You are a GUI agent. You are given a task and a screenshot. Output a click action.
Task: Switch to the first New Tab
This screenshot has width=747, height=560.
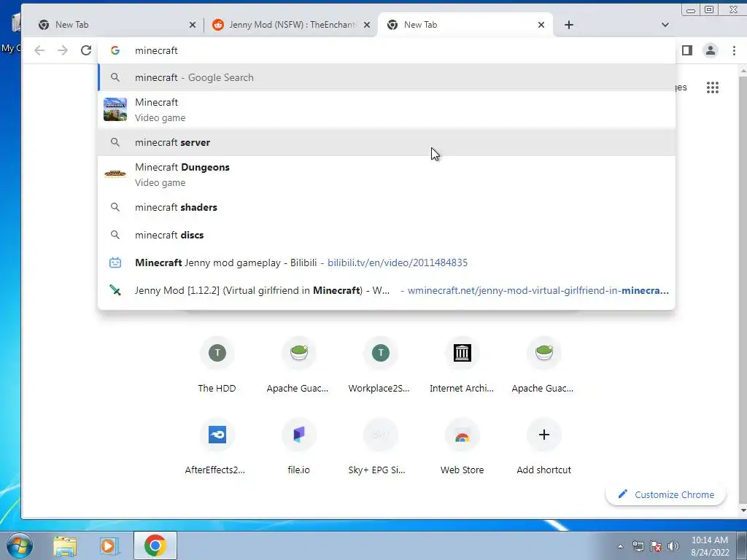click(114, 25)
